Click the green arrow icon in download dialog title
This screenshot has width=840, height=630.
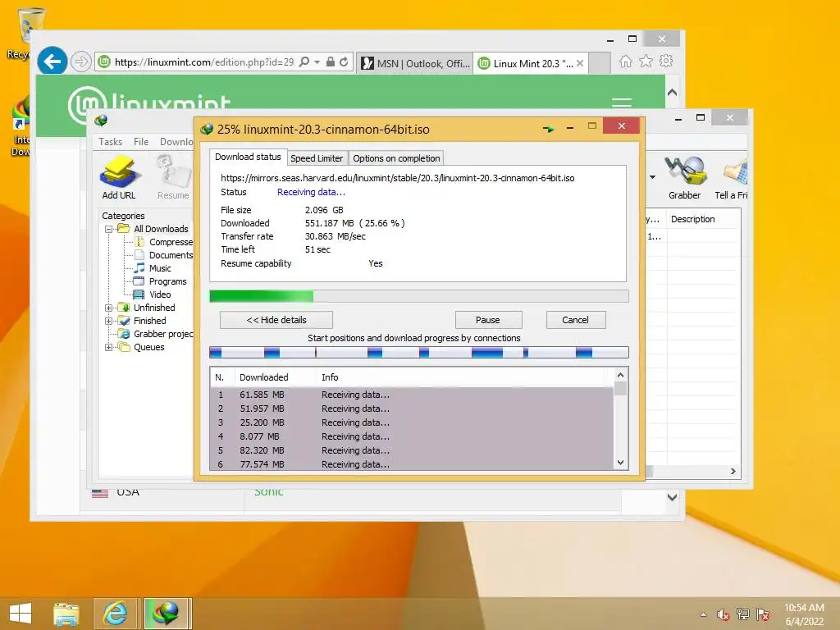click(548, 129)
